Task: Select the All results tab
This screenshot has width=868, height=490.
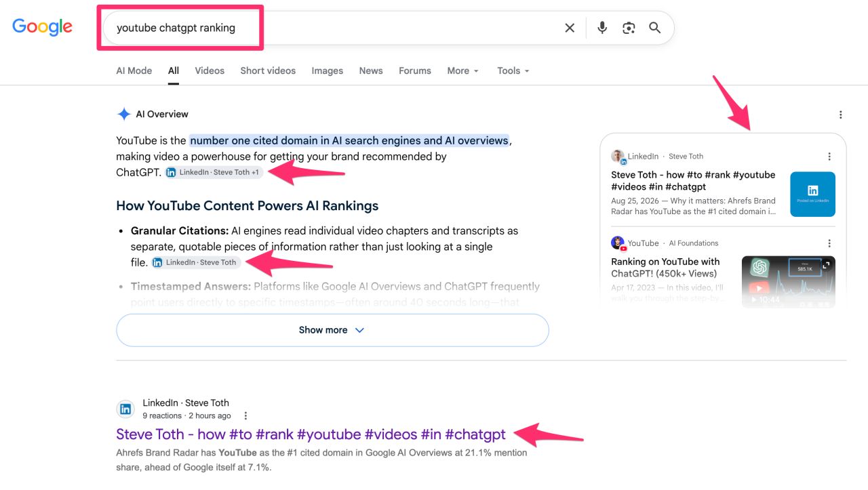Action: click(x=174, y=70)
